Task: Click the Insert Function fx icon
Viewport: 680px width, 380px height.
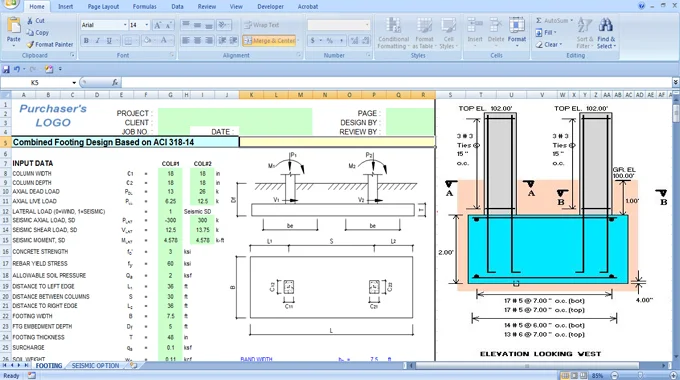Action: tap(115, 82)
